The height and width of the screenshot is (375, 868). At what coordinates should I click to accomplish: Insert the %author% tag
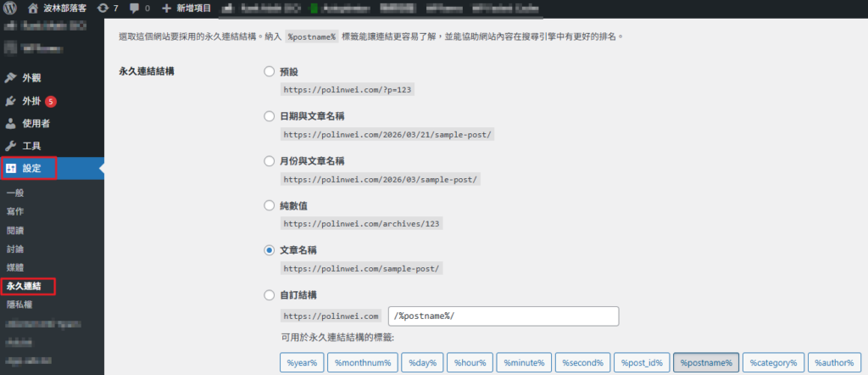click(834, 363)
